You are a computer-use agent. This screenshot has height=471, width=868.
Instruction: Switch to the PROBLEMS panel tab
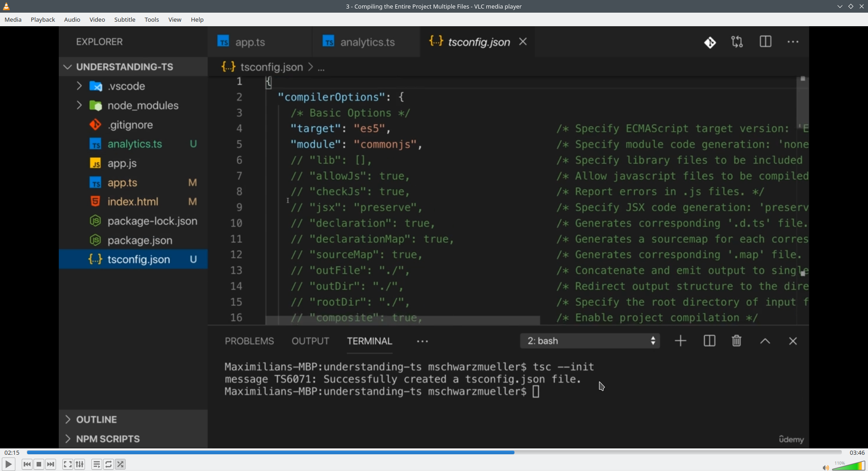click(x=250, y=341)
